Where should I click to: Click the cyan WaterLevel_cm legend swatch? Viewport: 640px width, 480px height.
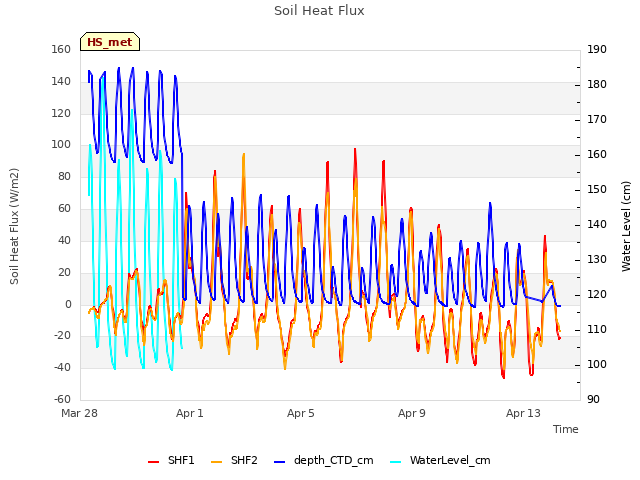pos(395,462)
